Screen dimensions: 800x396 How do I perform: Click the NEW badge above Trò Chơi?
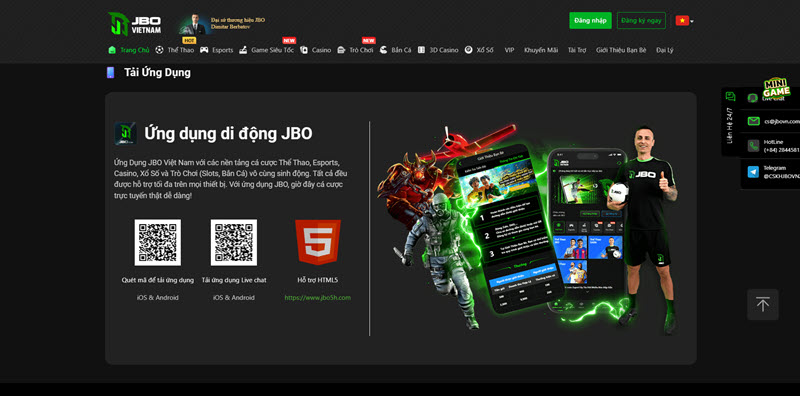(369, 40)
